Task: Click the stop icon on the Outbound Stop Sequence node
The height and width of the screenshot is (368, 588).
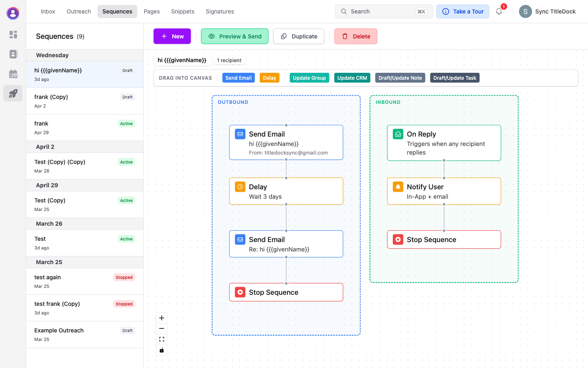Action: click(x=240, y=292)
